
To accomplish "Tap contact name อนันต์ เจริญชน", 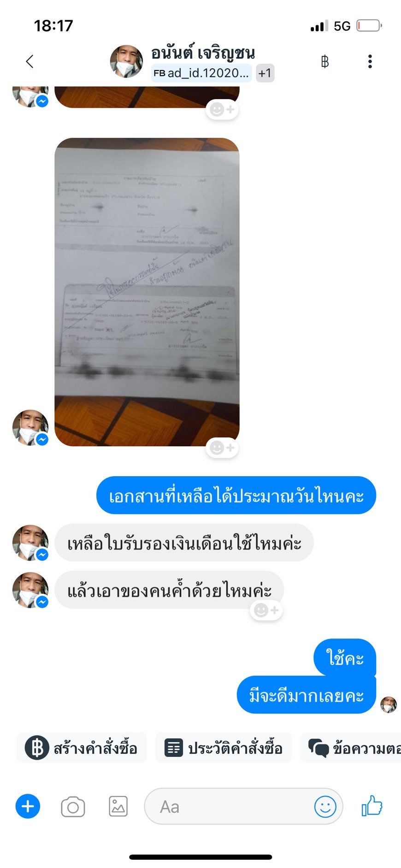I will (x=203, y=53).
